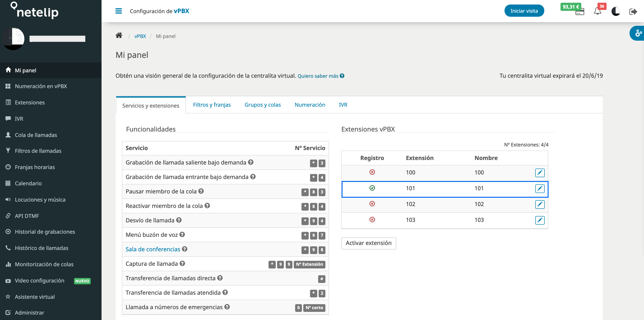
Task: Open the notifications bell icon
Action: 597,11
